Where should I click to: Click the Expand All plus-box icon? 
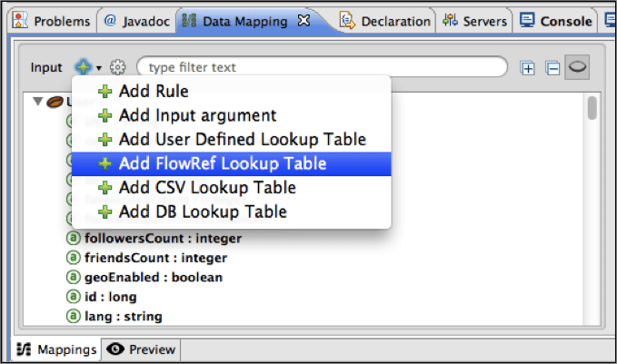528,67
